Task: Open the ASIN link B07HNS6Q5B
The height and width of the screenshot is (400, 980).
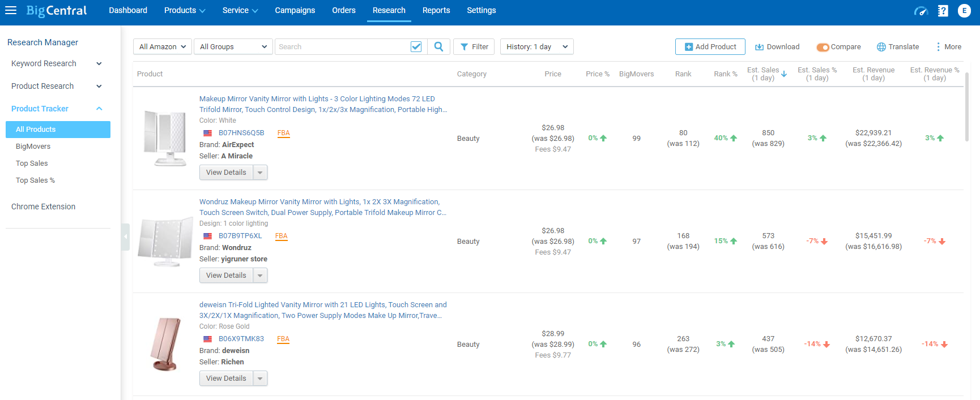Action: pos(241,133)
